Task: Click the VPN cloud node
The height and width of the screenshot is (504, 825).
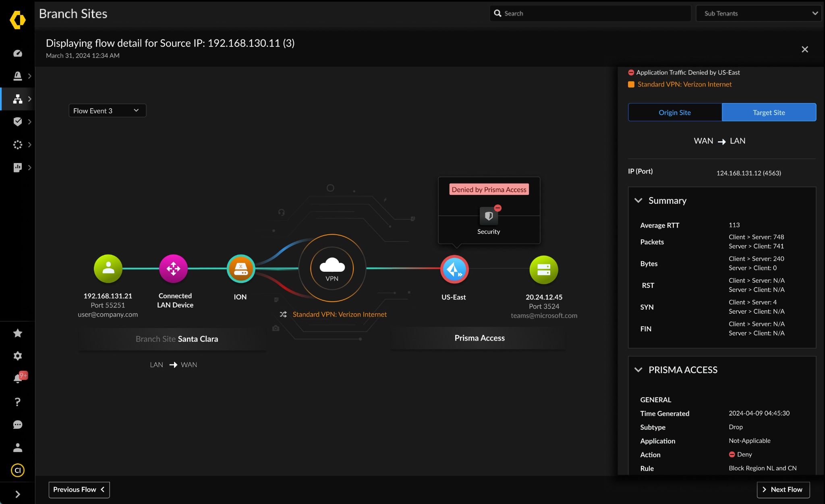Action: (x=332, y=268)
